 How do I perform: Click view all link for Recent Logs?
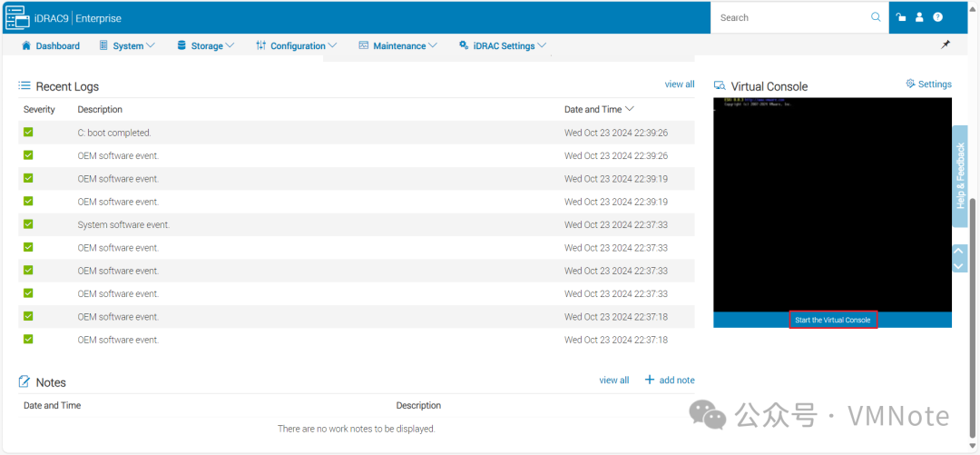pos(680,84)
